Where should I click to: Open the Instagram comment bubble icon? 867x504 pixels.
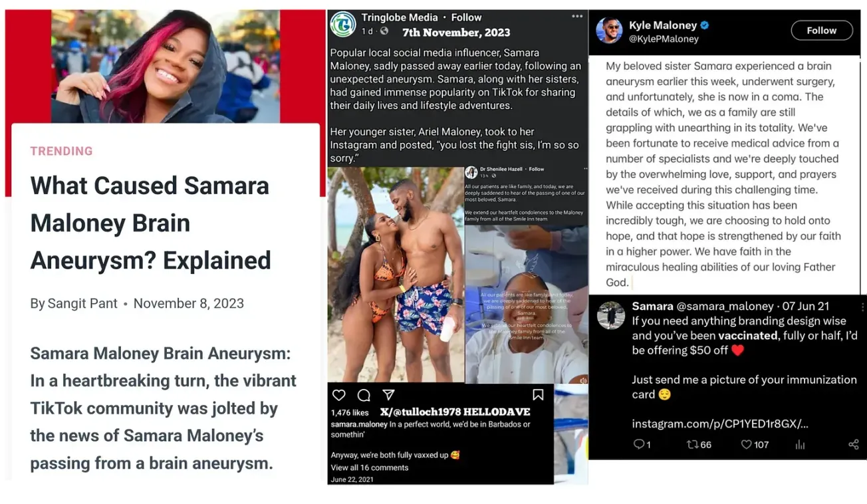(364, 395)
